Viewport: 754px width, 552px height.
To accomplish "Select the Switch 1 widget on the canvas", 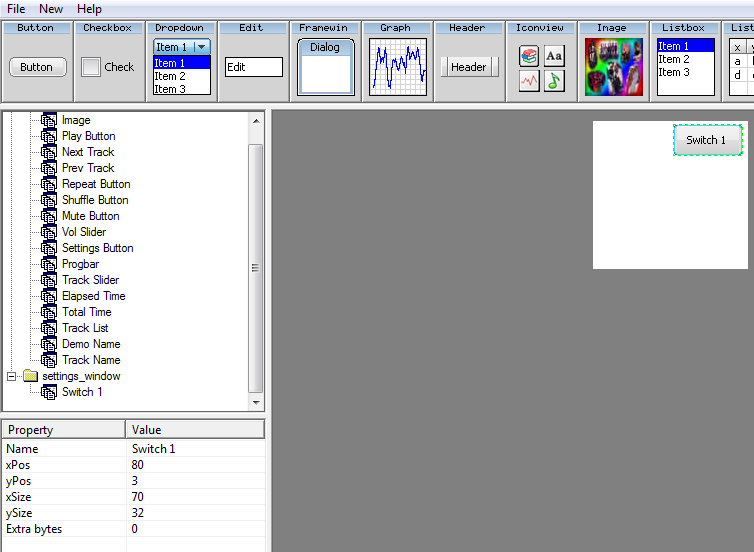I will pyautogui.click(x=707, y=140).
